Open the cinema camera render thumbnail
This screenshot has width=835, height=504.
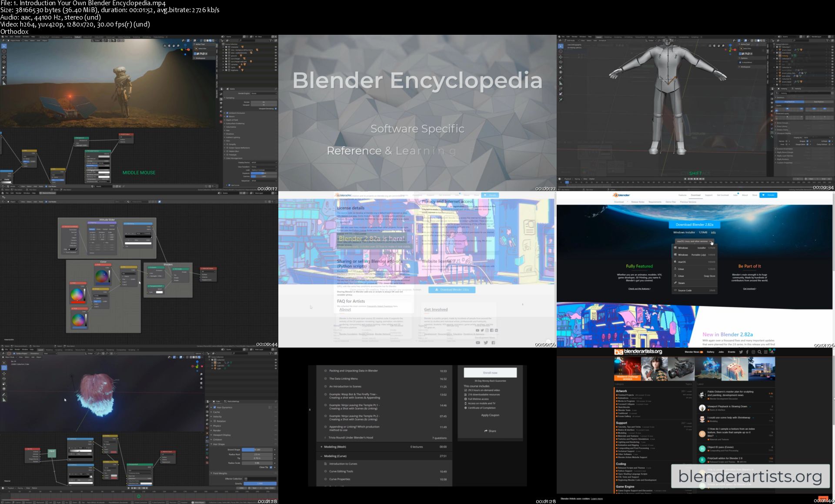(x=681, y=368)
